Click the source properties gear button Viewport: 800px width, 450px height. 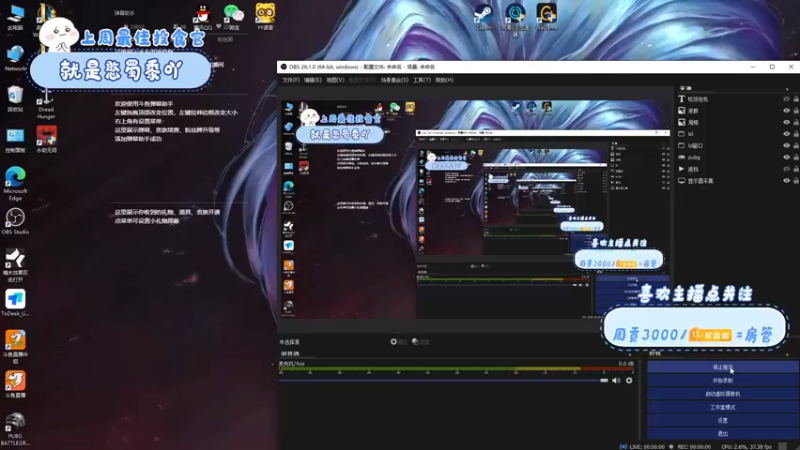(398, 342)
